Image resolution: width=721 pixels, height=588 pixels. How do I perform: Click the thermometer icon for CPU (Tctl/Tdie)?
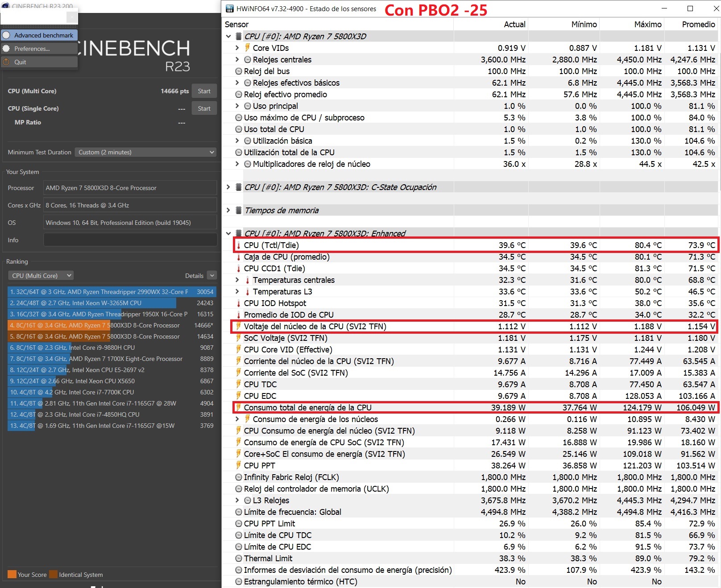pos(239,245)
